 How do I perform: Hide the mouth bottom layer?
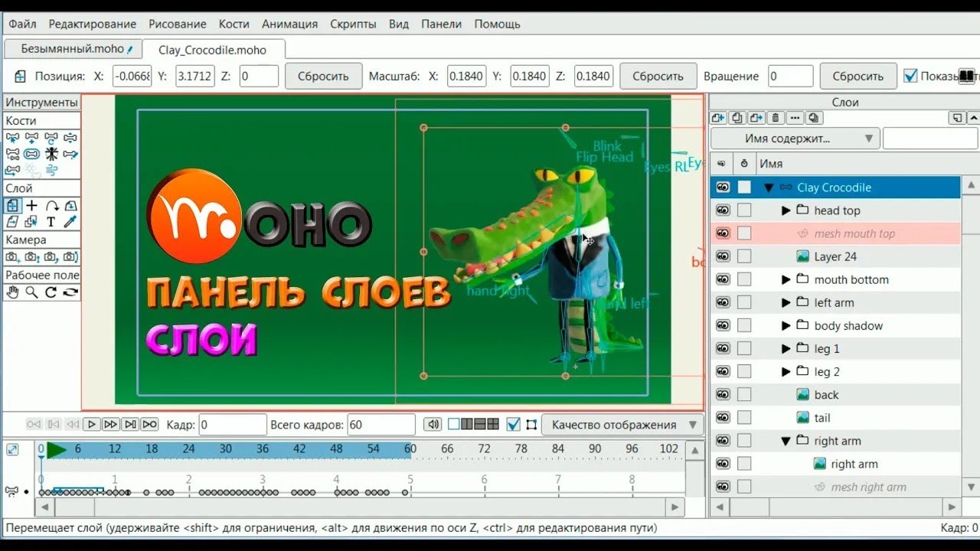[x=722, y=279]
